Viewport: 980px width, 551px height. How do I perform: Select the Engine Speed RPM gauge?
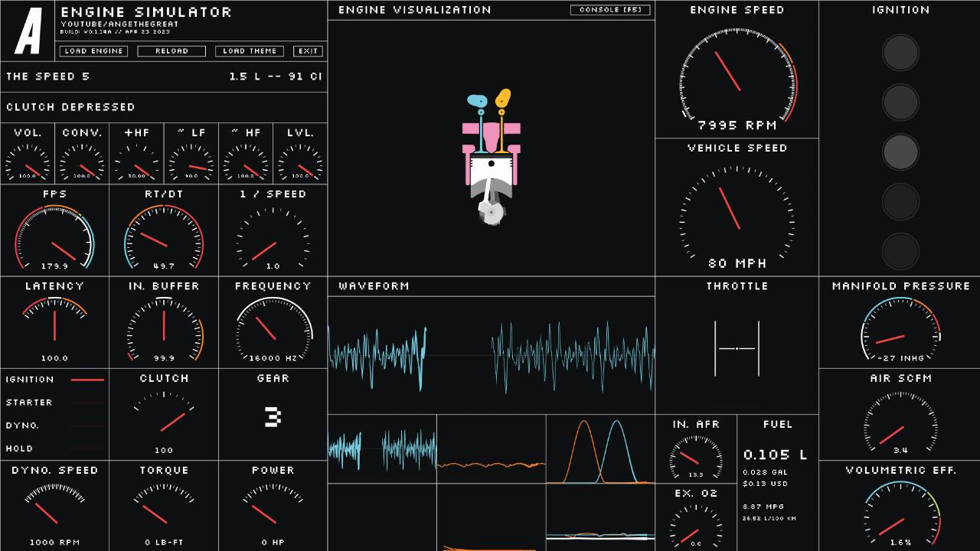point(737,77)
